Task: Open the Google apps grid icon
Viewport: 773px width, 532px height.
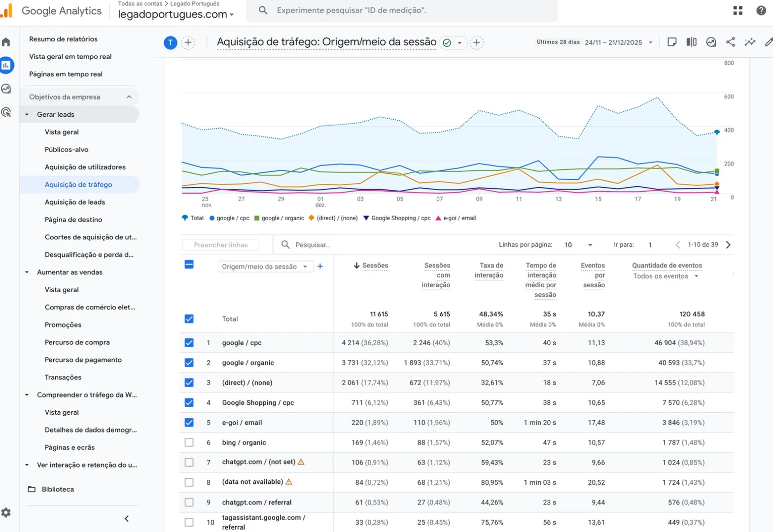Action: click(738, 10)
